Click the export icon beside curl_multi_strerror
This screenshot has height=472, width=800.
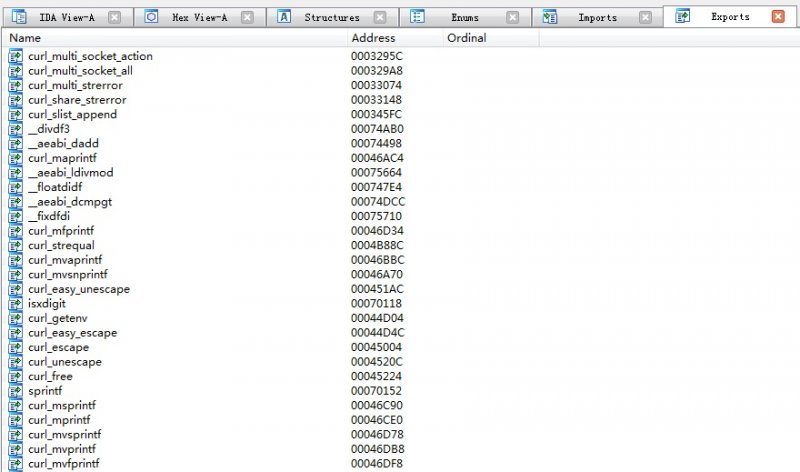tap(16, 85)
